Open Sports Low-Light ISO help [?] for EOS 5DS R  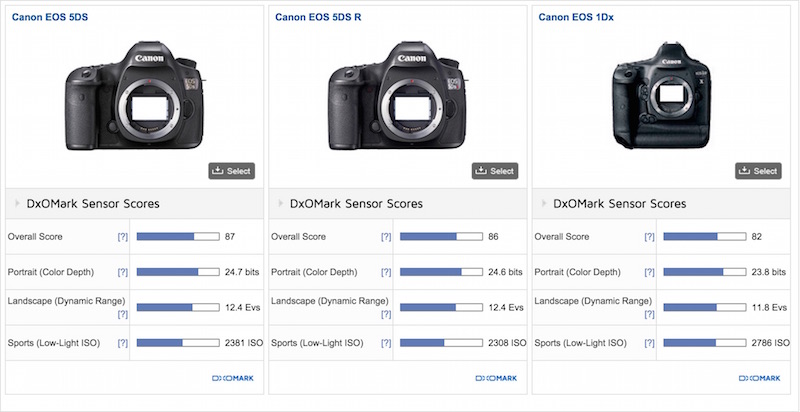(386, 343)
